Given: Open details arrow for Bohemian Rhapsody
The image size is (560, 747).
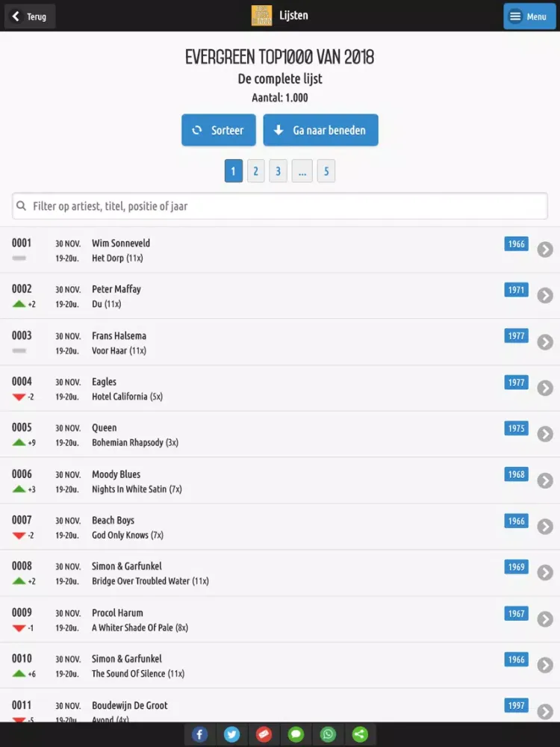Looking at the screenshot, I should [545, 434].
